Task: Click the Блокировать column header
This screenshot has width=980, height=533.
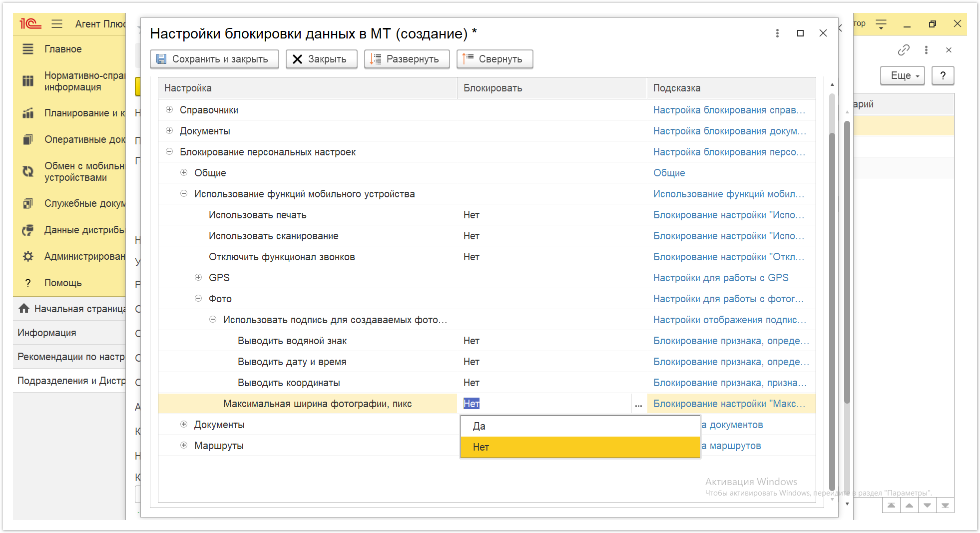Action: [552, 88]
